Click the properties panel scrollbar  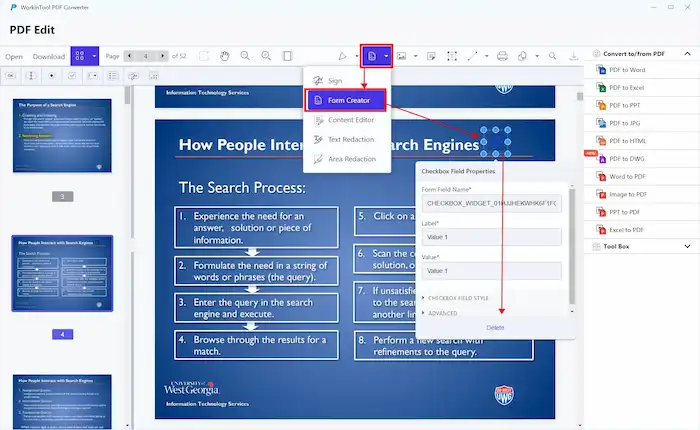coord(572,246)
